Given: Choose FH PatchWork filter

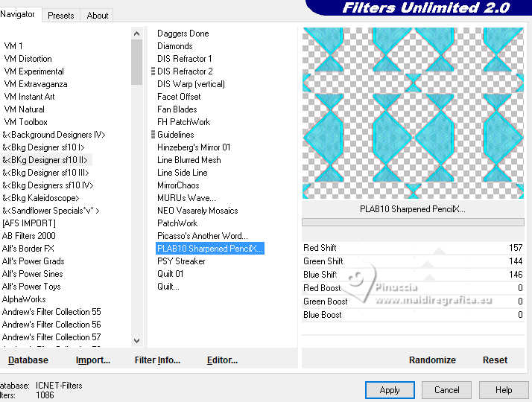Looking at the screenshot, I should 183,122.
